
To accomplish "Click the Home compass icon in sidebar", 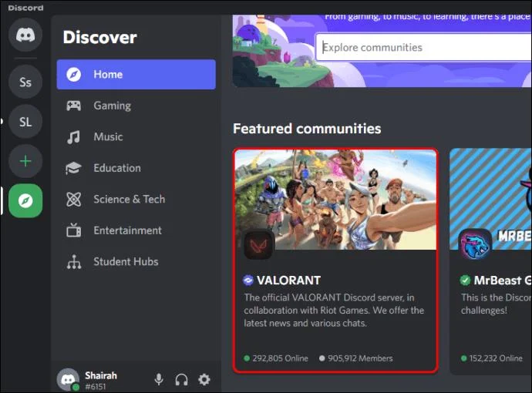I will [x=73, y=74].
